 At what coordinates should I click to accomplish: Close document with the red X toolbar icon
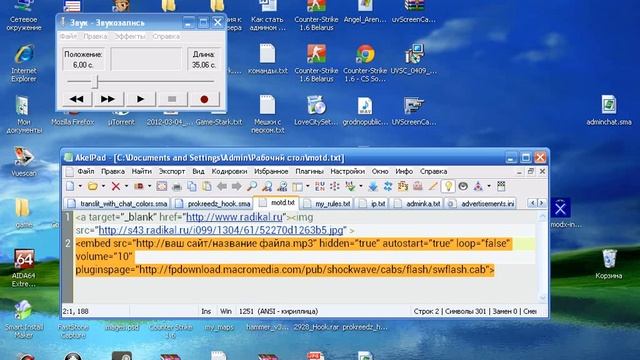click(116, 187)
